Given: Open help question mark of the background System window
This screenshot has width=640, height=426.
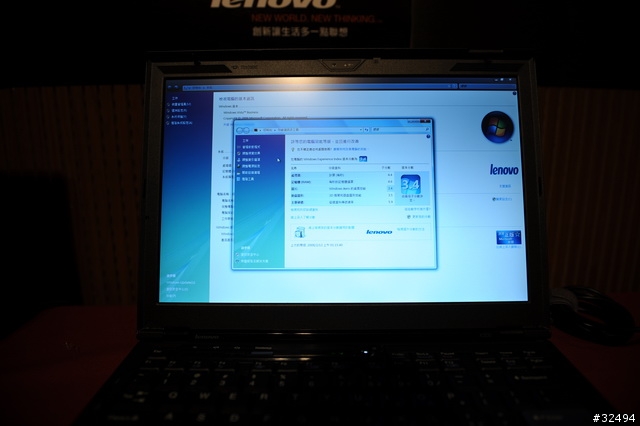Looking at the screenshot, I should [514, 93].
